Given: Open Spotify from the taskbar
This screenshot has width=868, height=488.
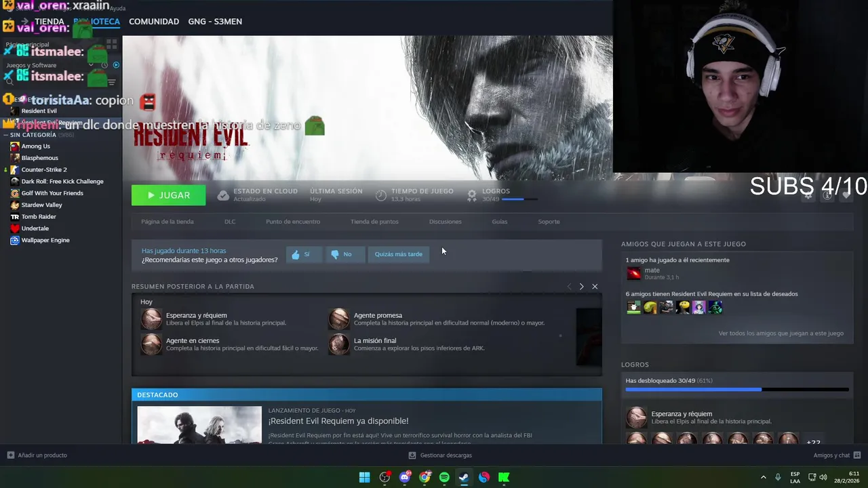Looking at the screenshot, I should [x=444, y=477].
